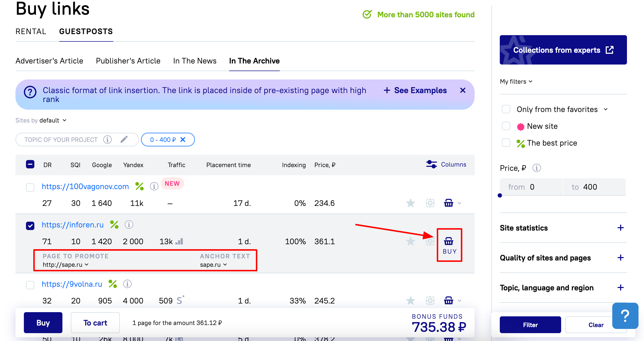Click favorite star for 9volna.ru row

point(410,301)
